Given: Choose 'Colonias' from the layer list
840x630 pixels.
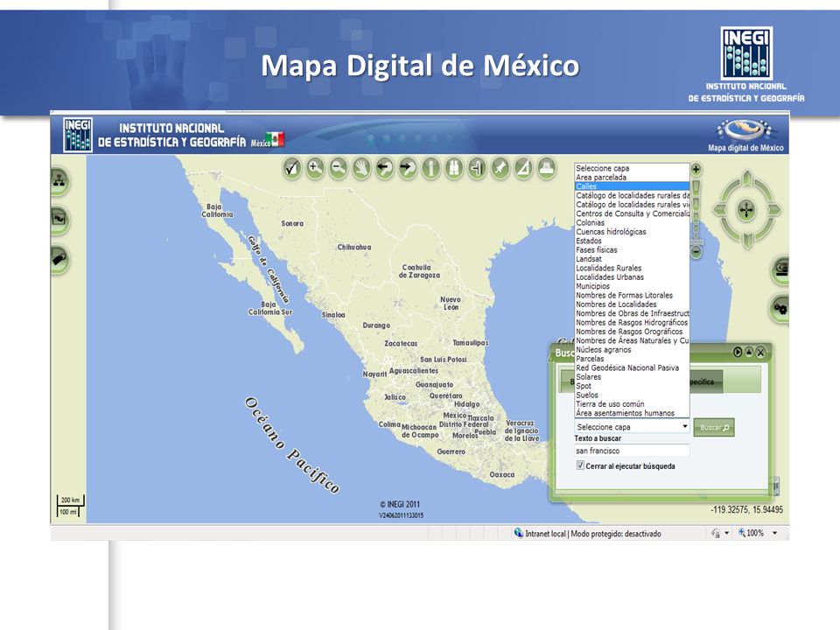Looking at the screenshot, I should (x=632, y=223).
